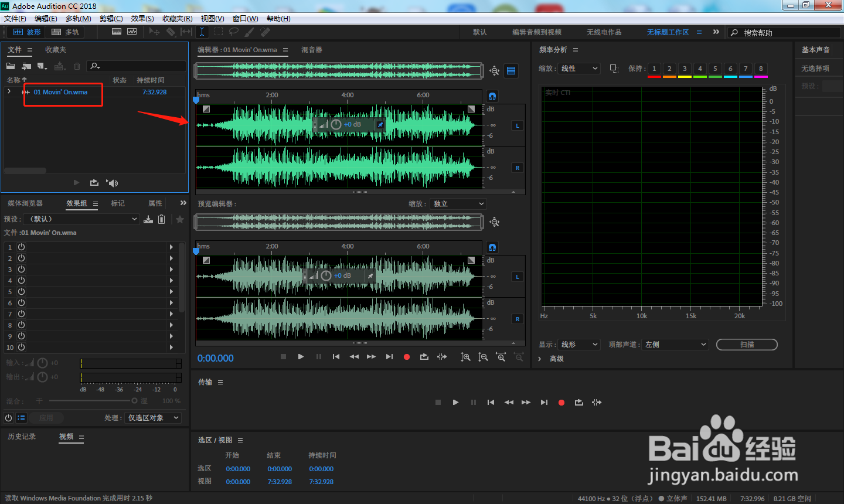844x504 pixels.
Task: Toggle power for effect slot 3
Action: [x=21, y=270]
